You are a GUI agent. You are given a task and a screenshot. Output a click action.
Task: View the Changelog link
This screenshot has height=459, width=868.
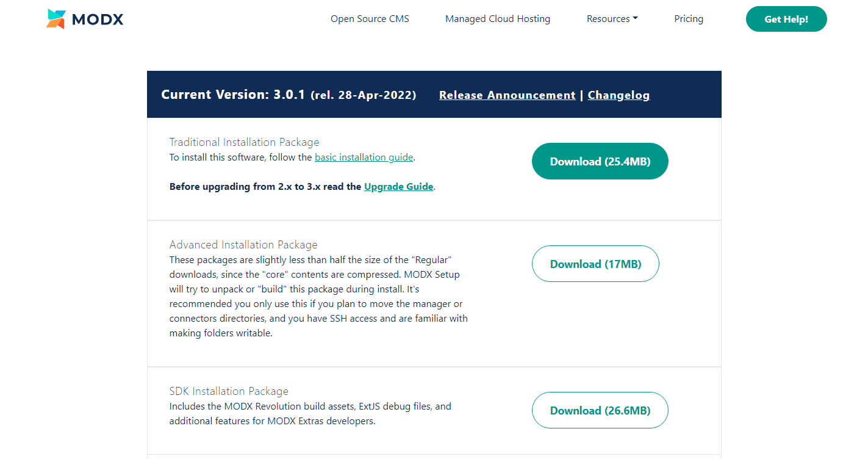(619, 95)
